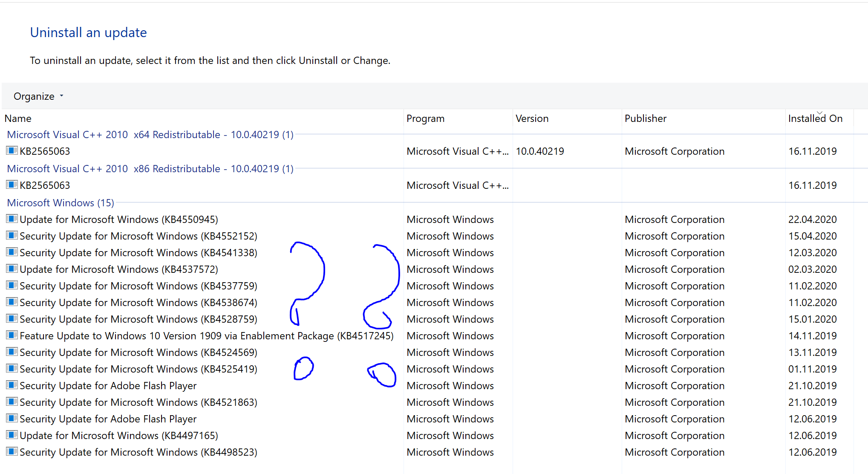
Task: Click the icon next to KB4497165 update
Action: click(12, 435)
